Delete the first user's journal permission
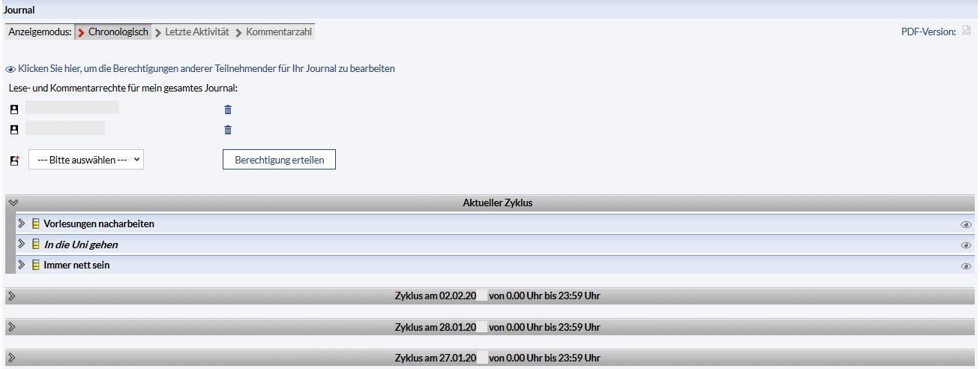This screenshot has width=980, height=369. click(228, 109)
